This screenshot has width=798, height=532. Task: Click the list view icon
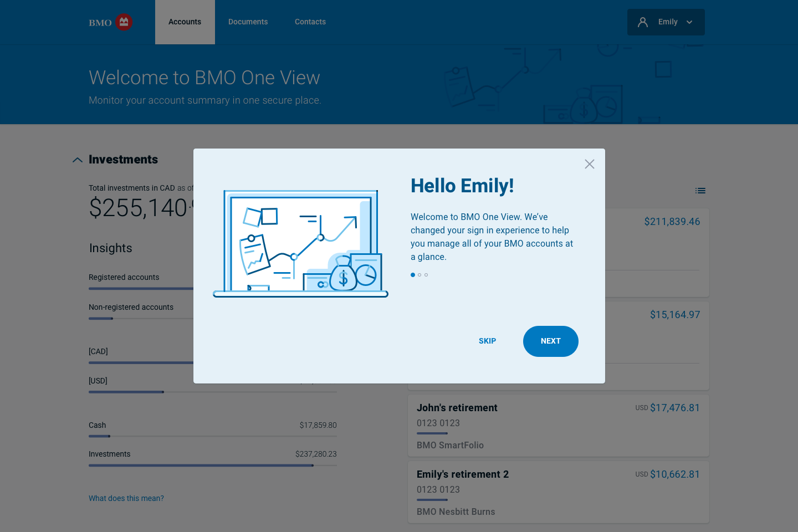(x=700, y=191)
